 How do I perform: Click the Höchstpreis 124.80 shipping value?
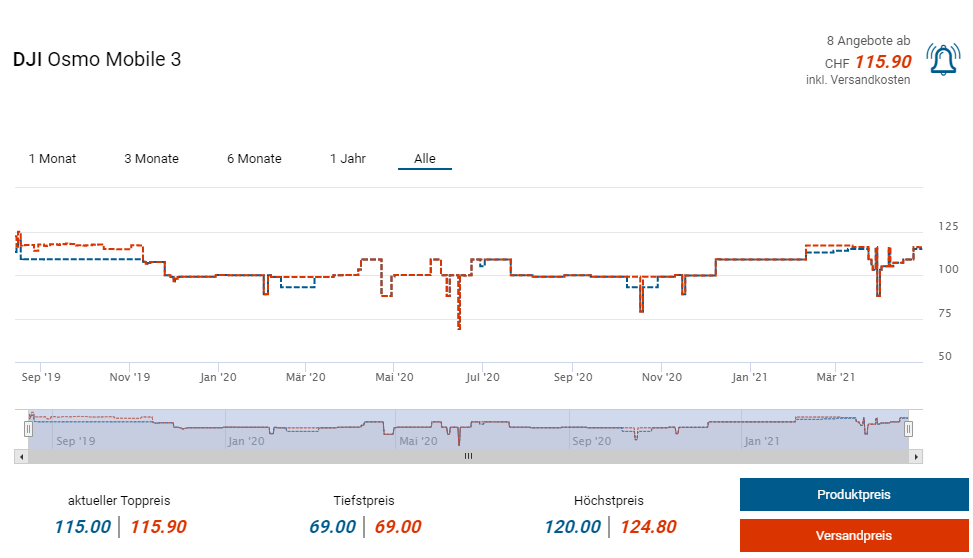coord(648,527)
